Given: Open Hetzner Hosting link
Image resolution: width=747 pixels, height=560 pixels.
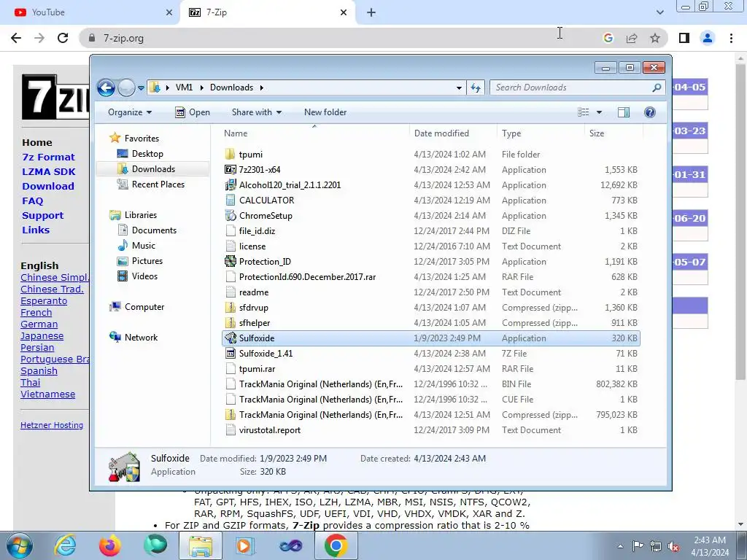Looking at the screenshot, I should tap(52, 425).
